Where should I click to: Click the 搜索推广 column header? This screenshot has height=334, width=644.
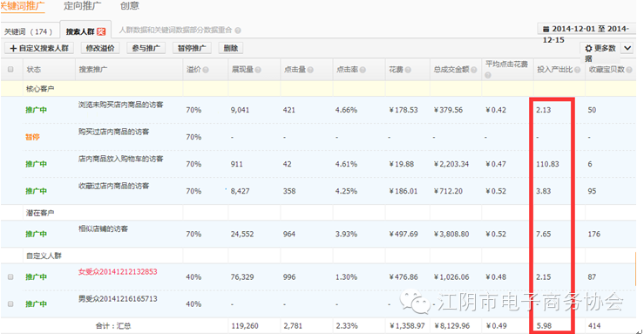pos(93,70)
